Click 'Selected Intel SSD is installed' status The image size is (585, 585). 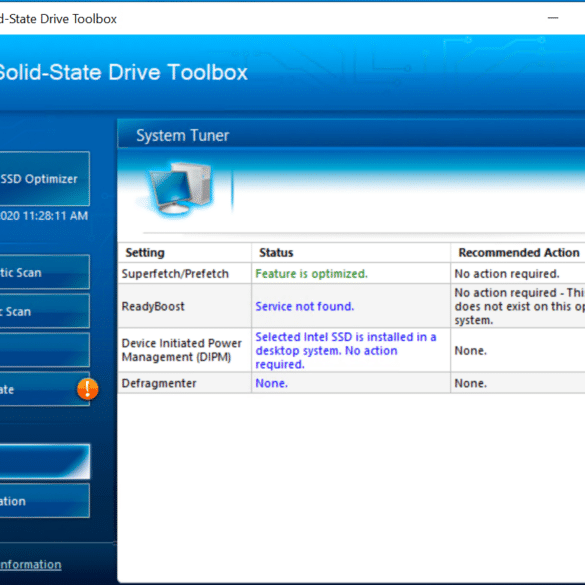345,350
